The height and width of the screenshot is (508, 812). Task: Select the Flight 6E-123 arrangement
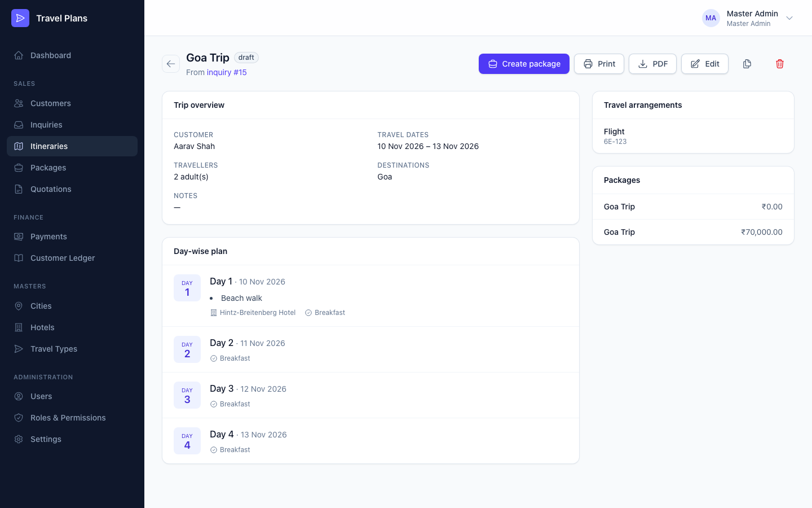coord(693,136)
